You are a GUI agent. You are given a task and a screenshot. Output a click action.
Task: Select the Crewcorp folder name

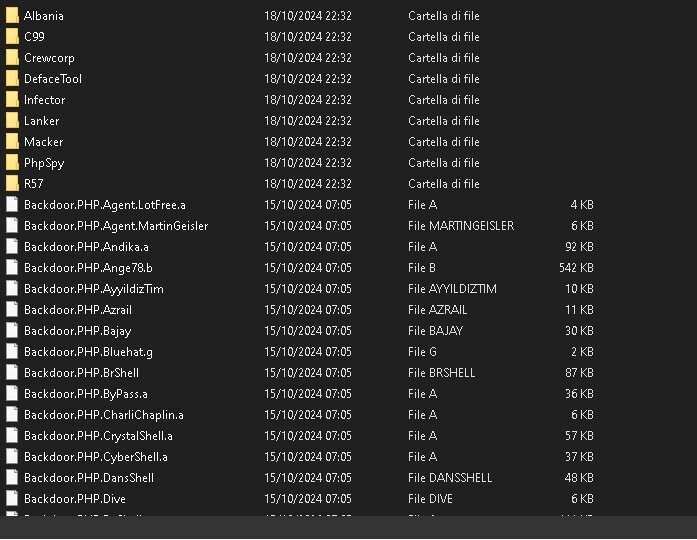tap(49, 58)
